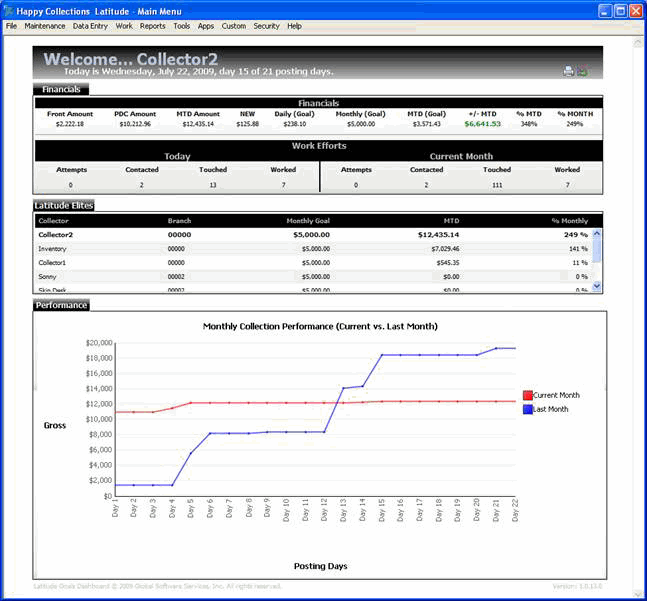Click the Front Amount value $2,222.18
This screenshot has height=601, width=647.
pyautogui.click(x=70, y=124)
